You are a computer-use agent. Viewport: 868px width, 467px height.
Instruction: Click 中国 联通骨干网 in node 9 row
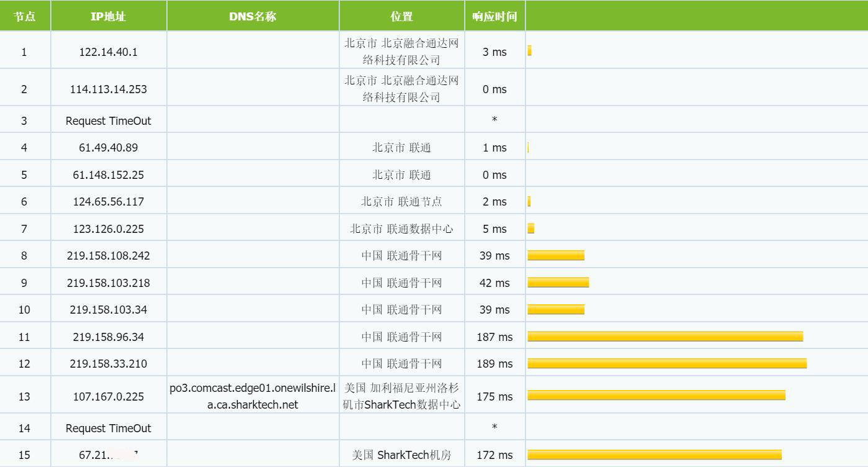[401, 283]
